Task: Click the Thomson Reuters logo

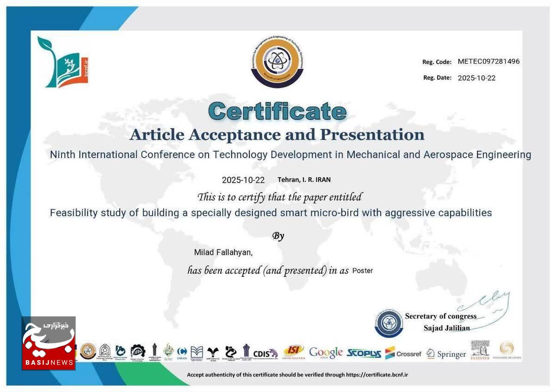Action: pyautogui.click(x=507, y=351)
